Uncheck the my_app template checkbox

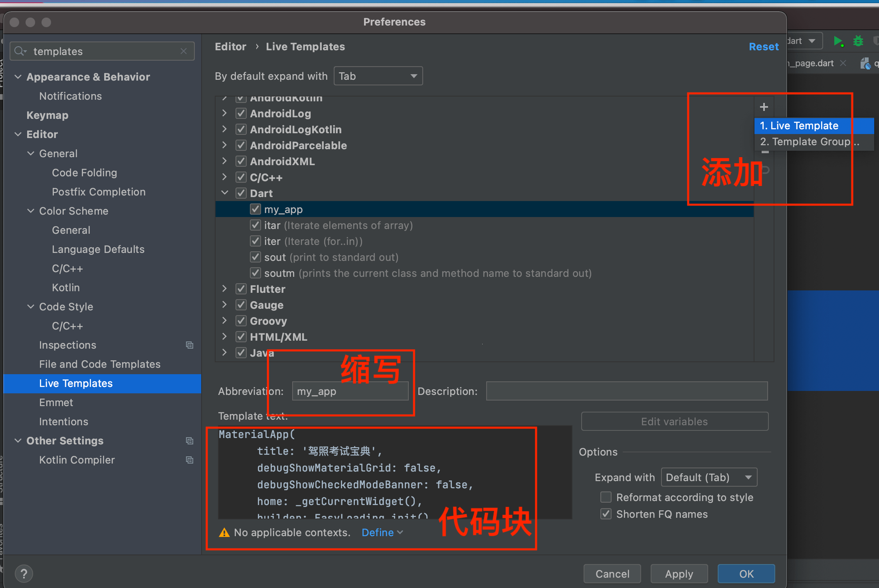click(255, 209)
